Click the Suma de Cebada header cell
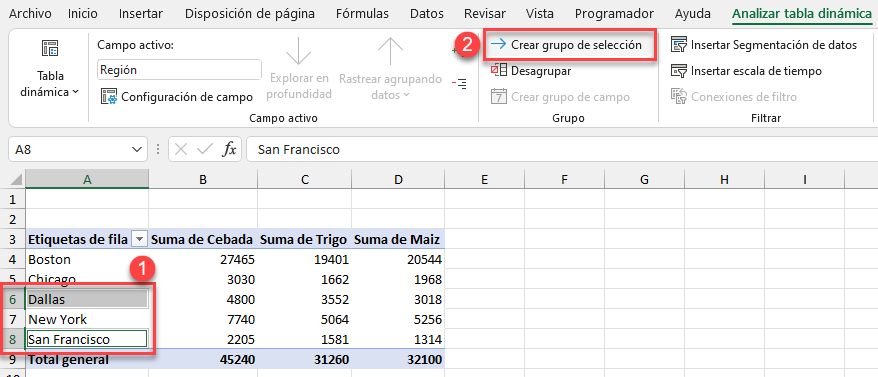 pos(203,240)
